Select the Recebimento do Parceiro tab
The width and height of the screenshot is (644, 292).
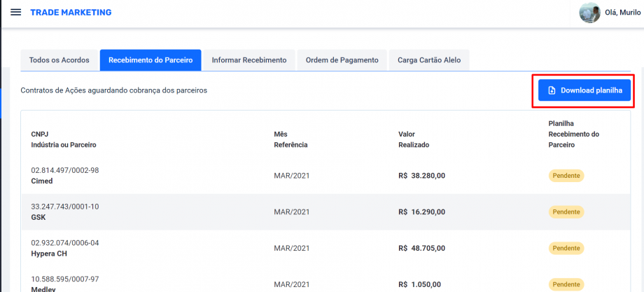pyautogui.click(x=150, y=60)
